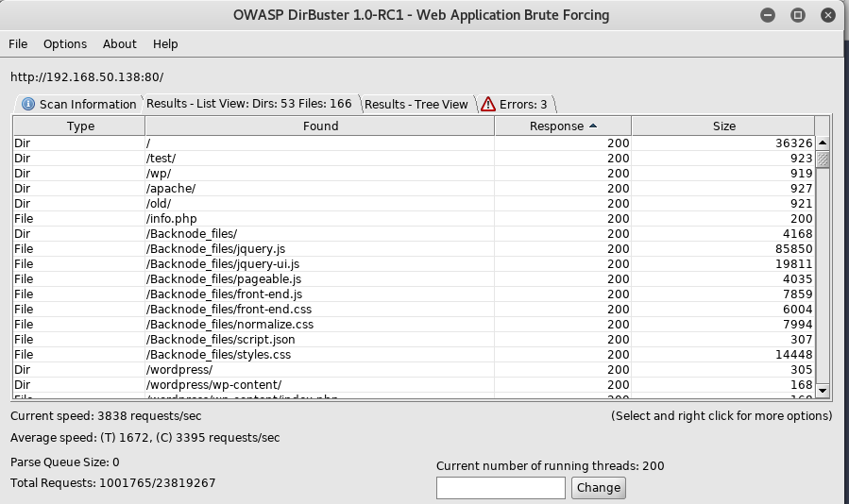The height and width of the screenshot is (504, 849).
Task: Open the File menu
Action: [x=18, y=43]
